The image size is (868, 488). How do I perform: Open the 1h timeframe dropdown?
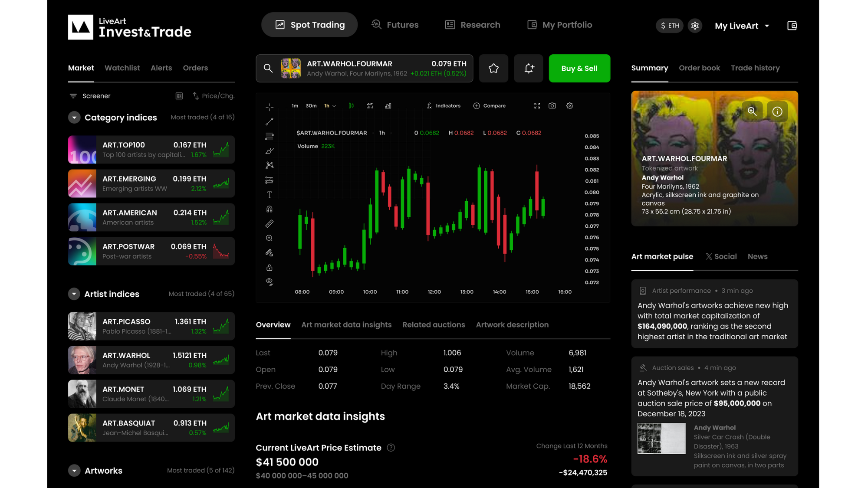330,106
